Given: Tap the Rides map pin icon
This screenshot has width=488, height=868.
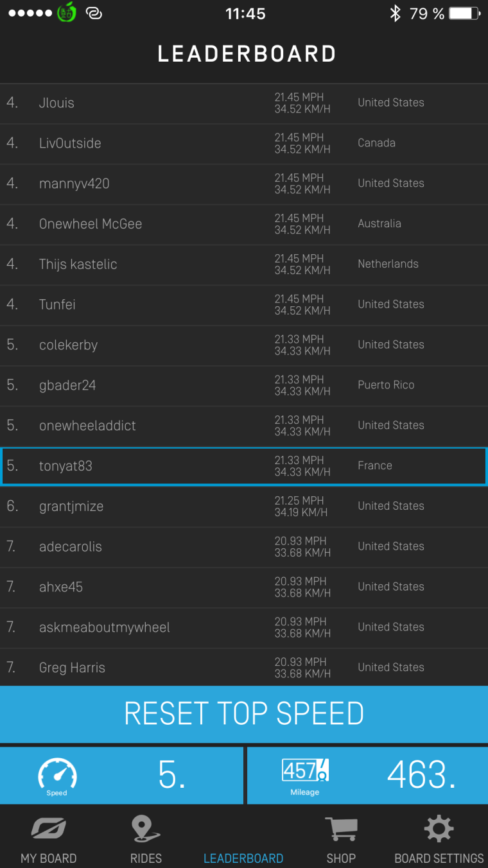Looking at the screenshot, I should pyautogui.click(x=146, y=829).
